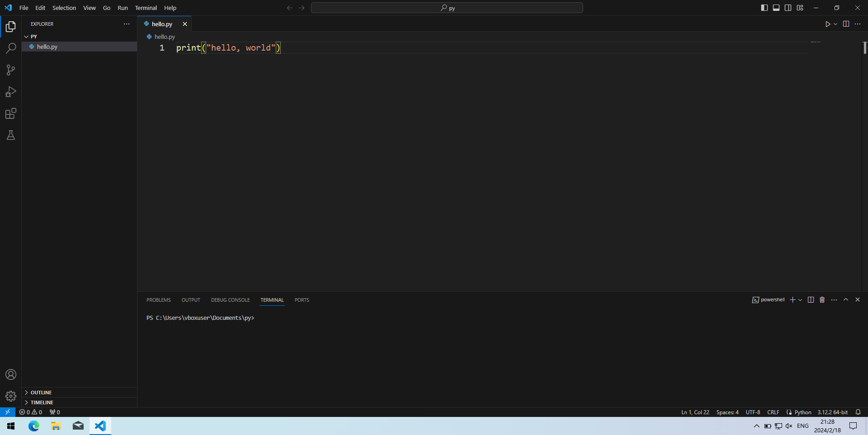Viewport: 868px width, 435px height.
Task: Open editor More Actions ellipsis
Action: pyautogui.click(x=858, y=24)
